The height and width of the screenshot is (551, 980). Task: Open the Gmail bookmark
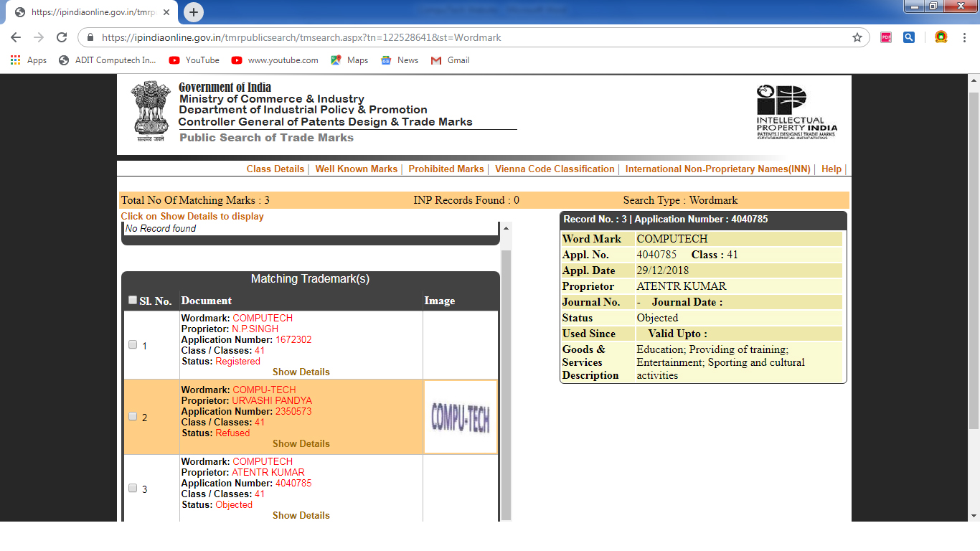click(x=450, y=60)
